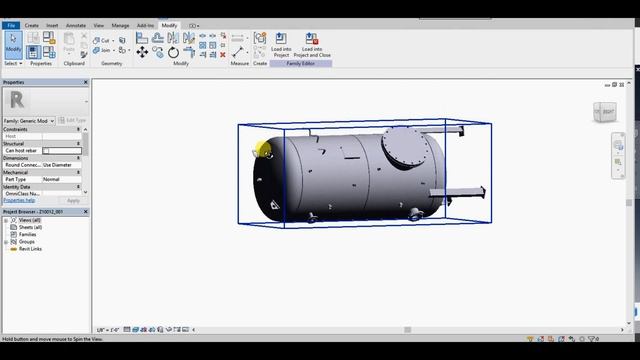Select the Move tool
Image resolution: width=640 pixels, height=360 pixels.
pos(142,52)
